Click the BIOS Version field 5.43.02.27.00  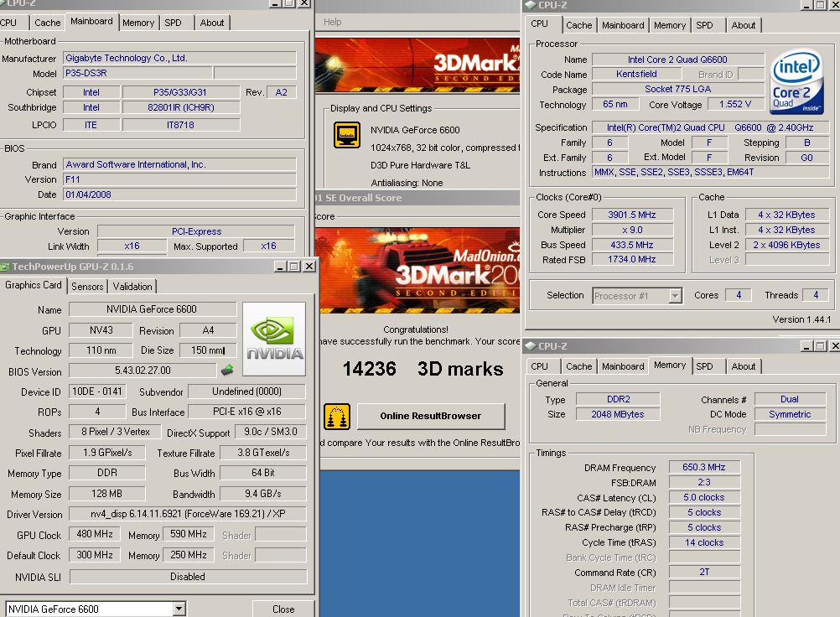tap(143, 370)
